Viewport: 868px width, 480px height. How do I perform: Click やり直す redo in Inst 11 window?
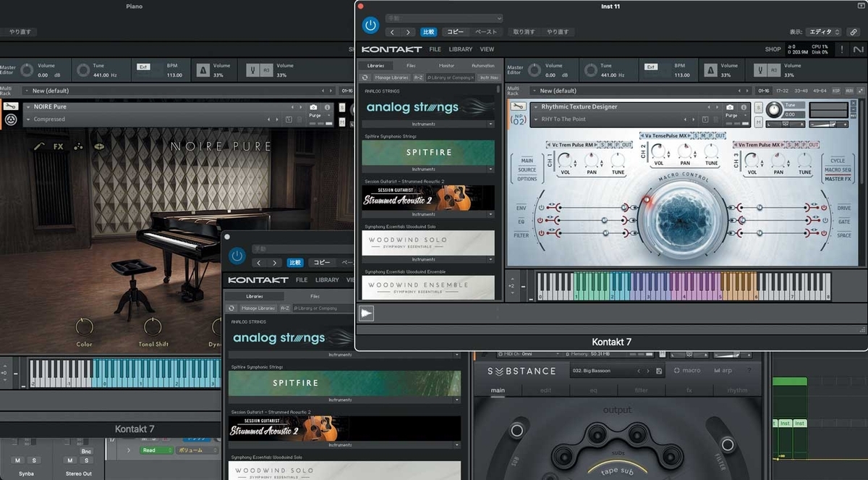point(557,32)
